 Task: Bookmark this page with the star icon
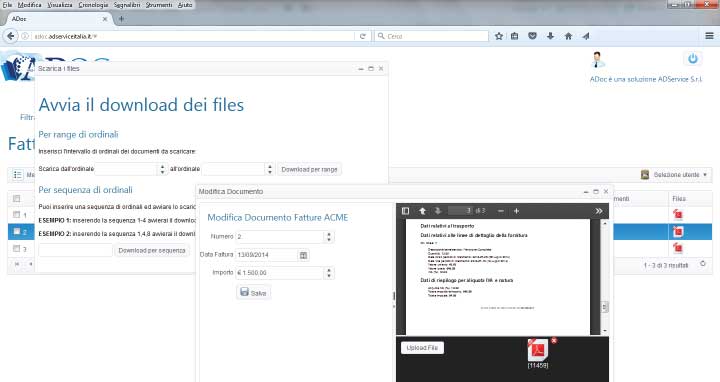(x=499, y=36)
